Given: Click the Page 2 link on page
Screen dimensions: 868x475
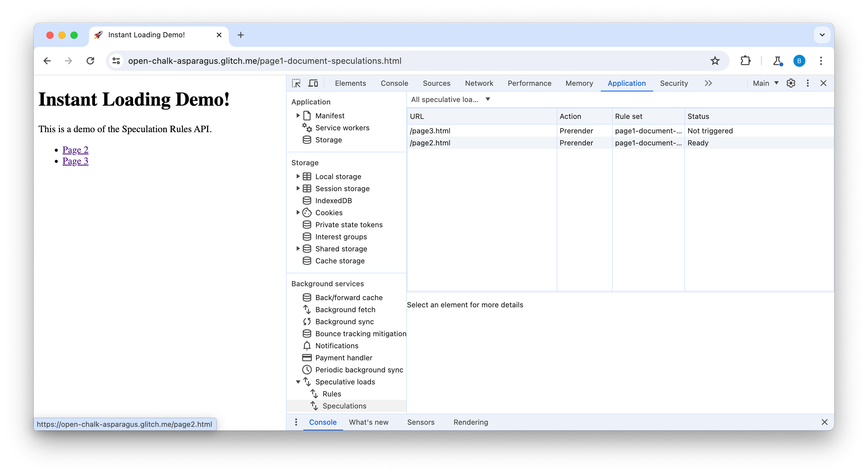Looking at the screenshot, I should point(76,149).
